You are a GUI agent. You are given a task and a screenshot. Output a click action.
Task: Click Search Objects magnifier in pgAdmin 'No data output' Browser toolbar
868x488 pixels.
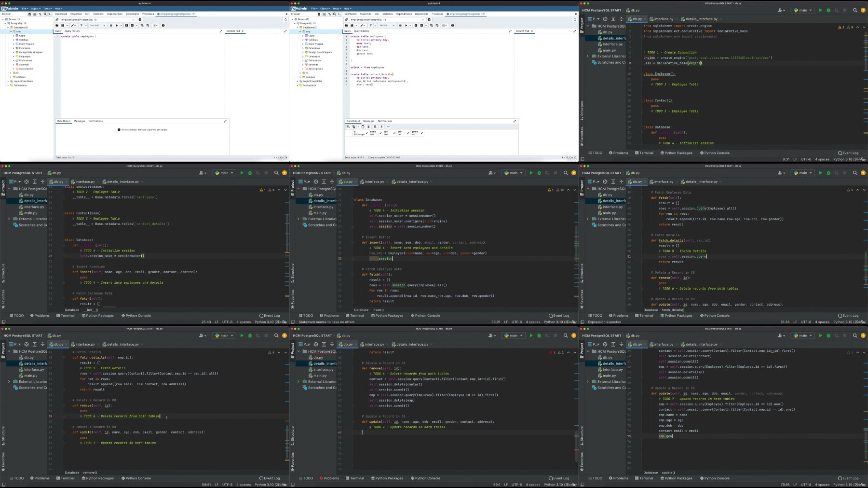coord(45,14)
